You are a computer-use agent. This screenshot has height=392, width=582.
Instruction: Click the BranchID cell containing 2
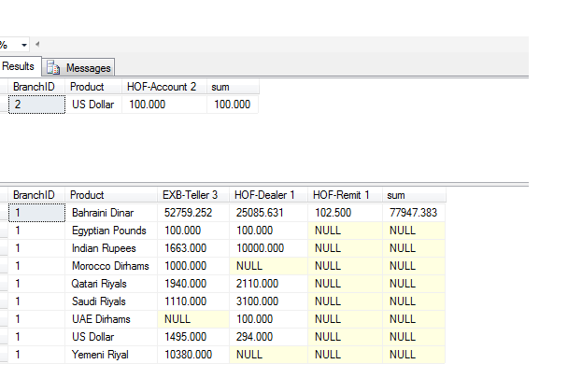point(36,105)
